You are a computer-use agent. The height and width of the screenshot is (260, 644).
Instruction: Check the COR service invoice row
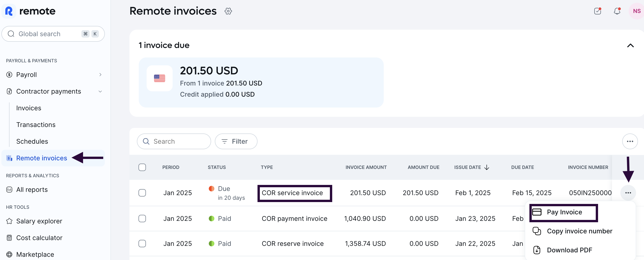point(142,193)
